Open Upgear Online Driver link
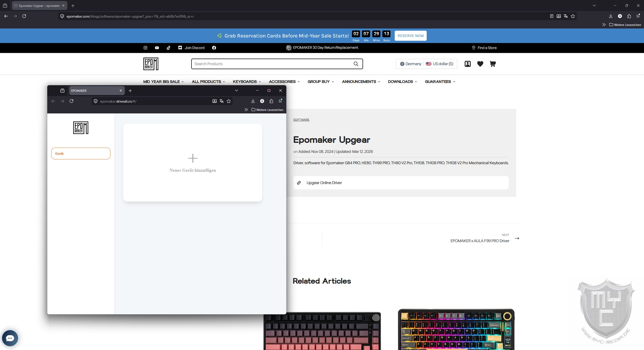Viewport: 644px width, 350px height. [x=401, y=183]
